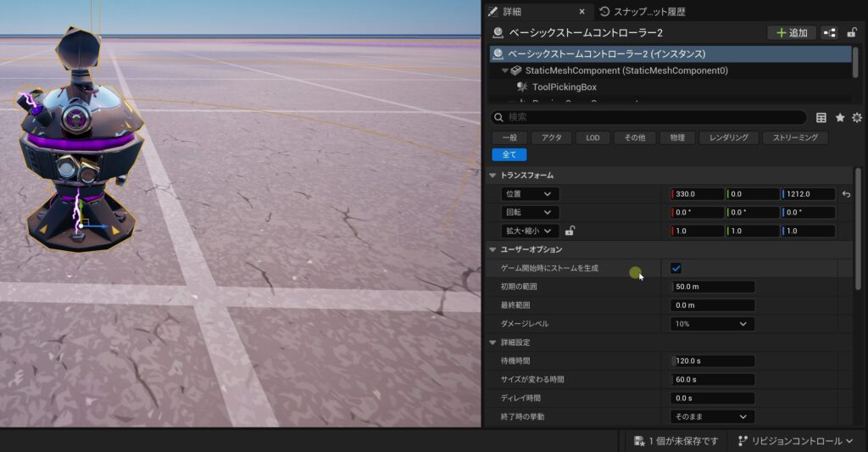Image resolution: width=868 pixels, height=452 pixels.
Task: Click the lock icon in details header
Action: [851, 33]
